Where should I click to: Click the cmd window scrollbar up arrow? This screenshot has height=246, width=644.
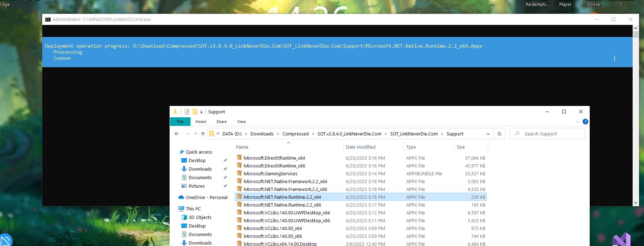pos(635,28)
